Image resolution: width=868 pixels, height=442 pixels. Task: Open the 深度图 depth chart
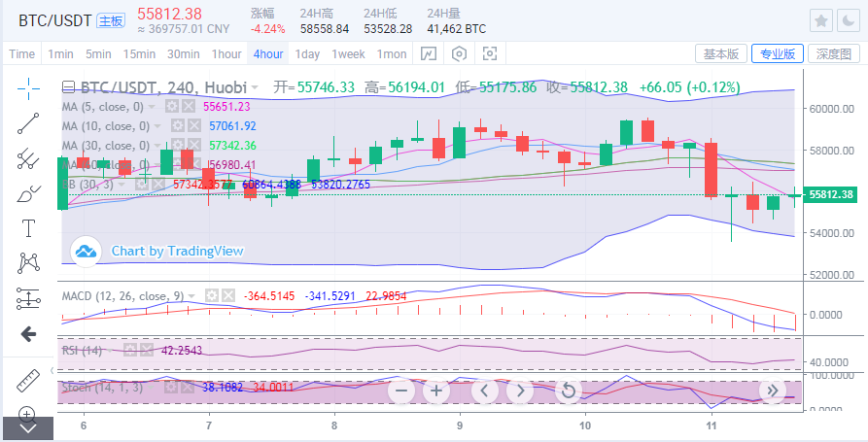pos(834,53)
